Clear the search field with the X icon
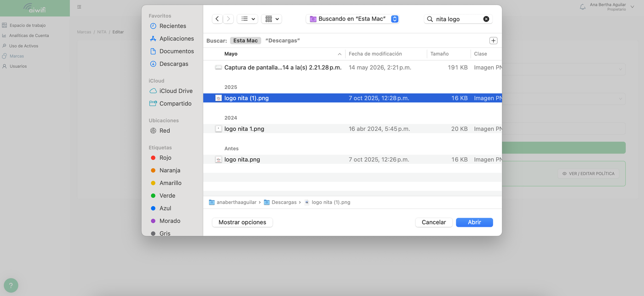 [x=486, y=19]
